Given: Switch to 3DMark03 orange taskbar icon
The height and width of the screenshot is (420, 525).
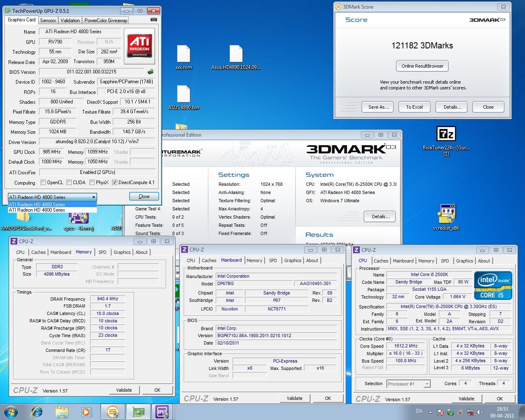Looking at the screenshot, I should (113, 411).
